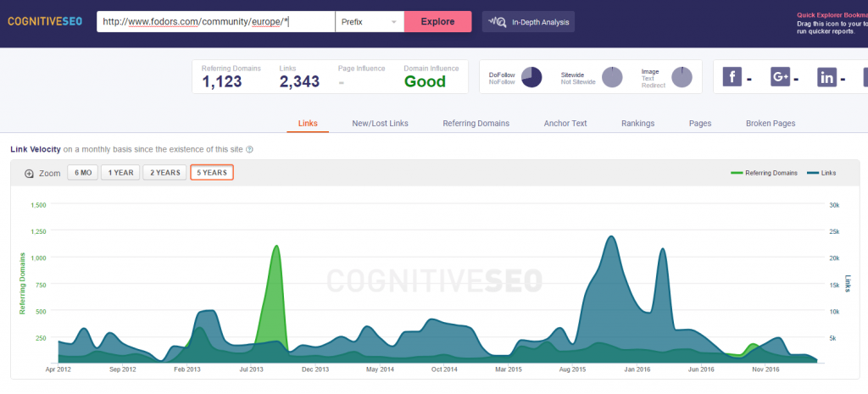Viewport: 868px width, 394px height.
Task: Click the Apr 2012 axis label
Action: coord(58,369)
